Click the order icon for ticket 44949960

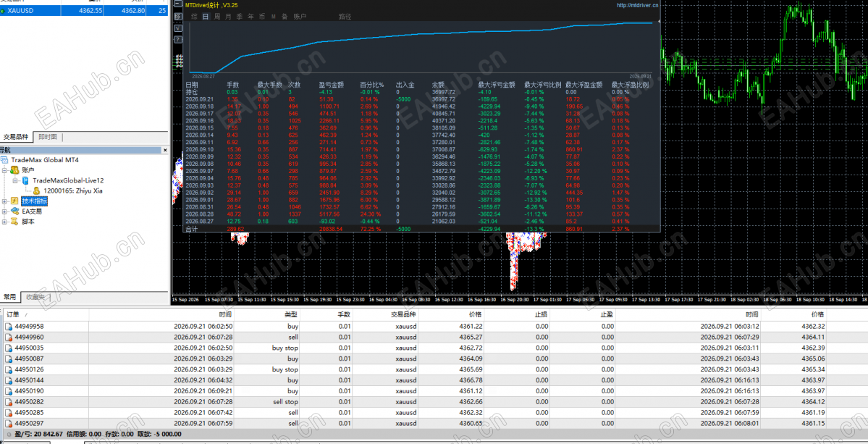[x=9, y=337]
